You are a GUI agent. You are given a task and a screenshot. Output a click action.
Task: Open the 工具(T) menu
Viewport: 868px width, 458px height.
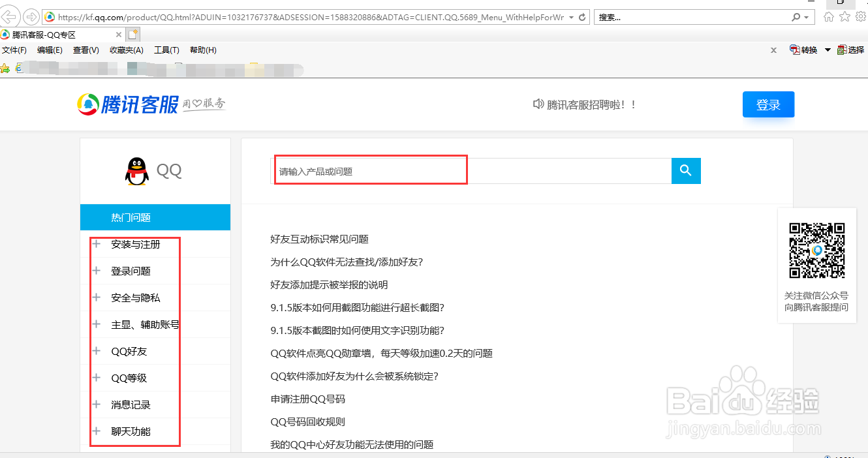click(x=166, y=50)
